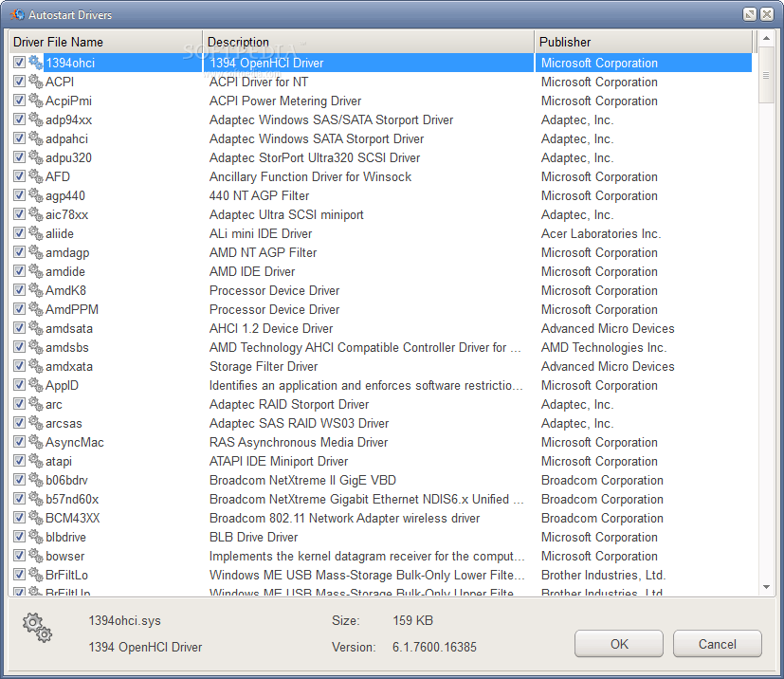Viewport: 784px width, 679px height.
Task: Click Cancel to dismiss the dialog
Action: [x=717, y=644]
